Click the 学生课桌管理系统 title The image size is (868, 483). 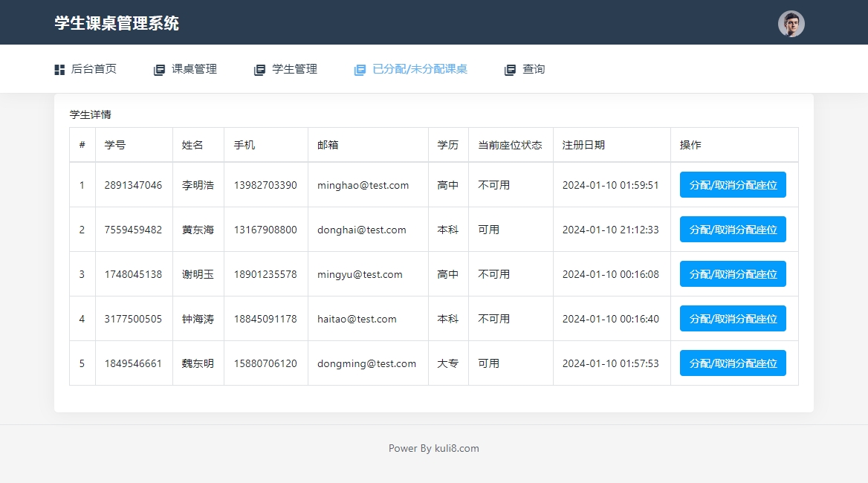click(117, 23)
